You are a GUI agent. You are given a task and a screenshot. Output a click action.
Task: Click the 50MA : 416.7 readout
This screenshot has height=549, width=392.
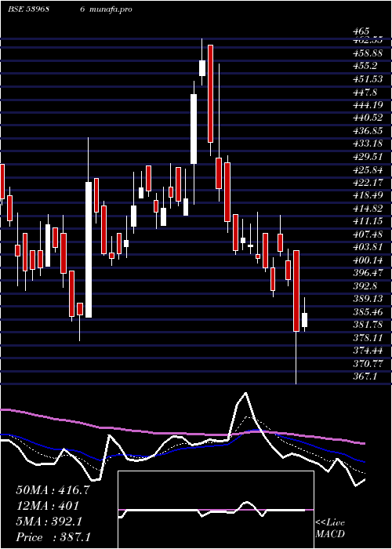[53, 490]
